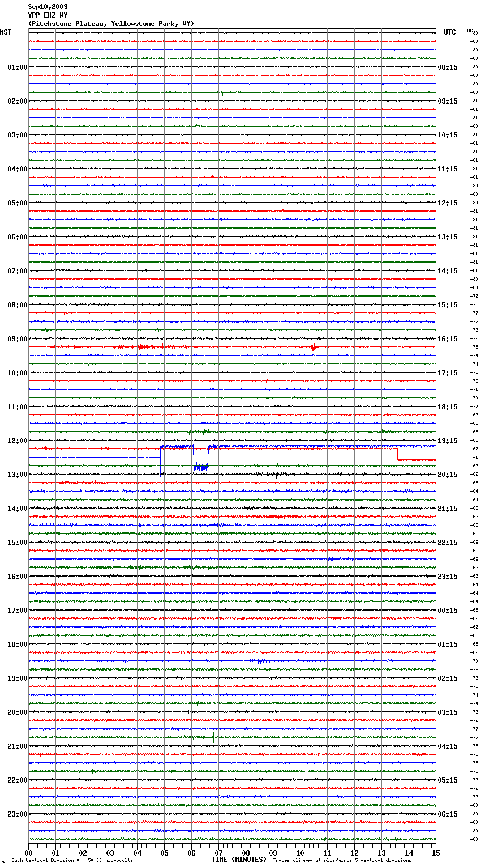Screen dimensions: 481x868
Task: Select the 02:00 MST time label
Action: [x=18, y=101]
